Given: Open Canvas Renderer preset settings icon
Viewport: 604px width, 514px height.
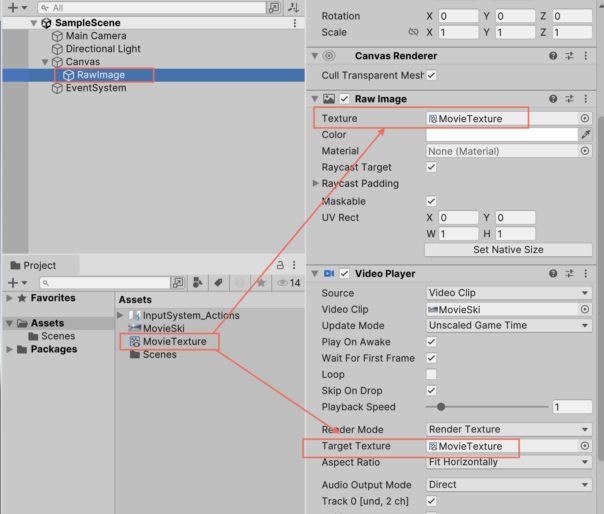Looking at the screenshot, I should (569, 56).
